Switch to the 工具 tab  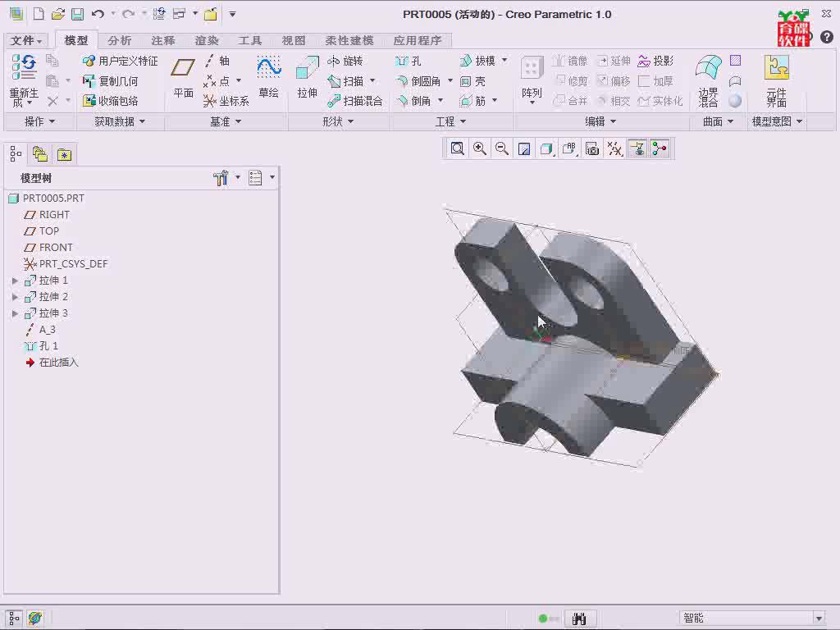249,40
